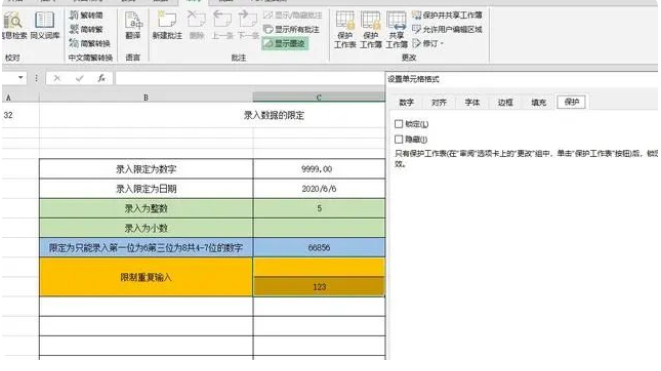
Task: Select the date cell 2020/6/6
Action: click(x=319, y=188)
